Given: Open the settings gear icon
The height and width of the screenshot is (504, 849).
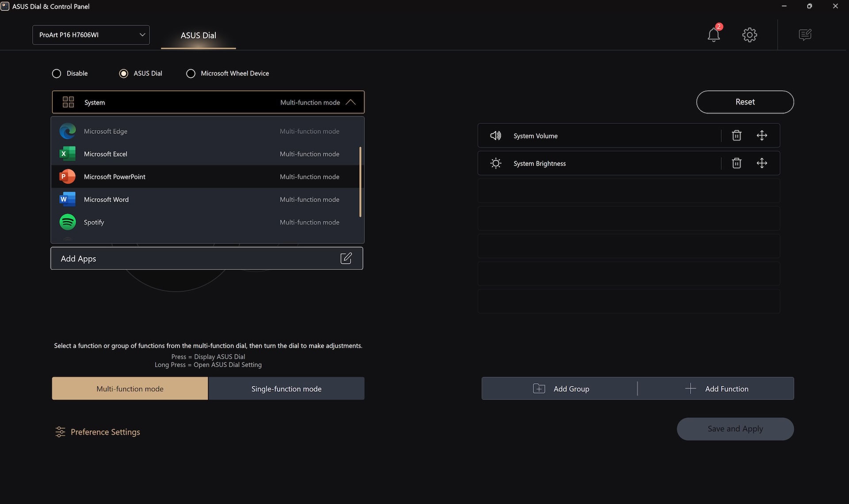Looking at the screenshot, I should [750, 34].
